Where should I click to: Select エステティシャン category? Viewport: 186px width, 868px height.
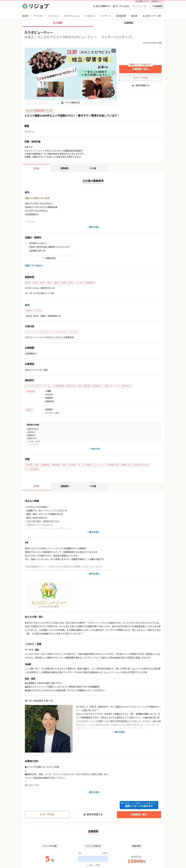click(72, 16)
